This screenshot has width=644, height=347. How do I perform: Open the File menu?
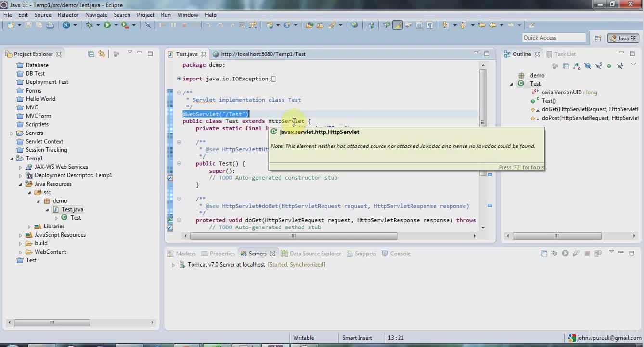8,15
